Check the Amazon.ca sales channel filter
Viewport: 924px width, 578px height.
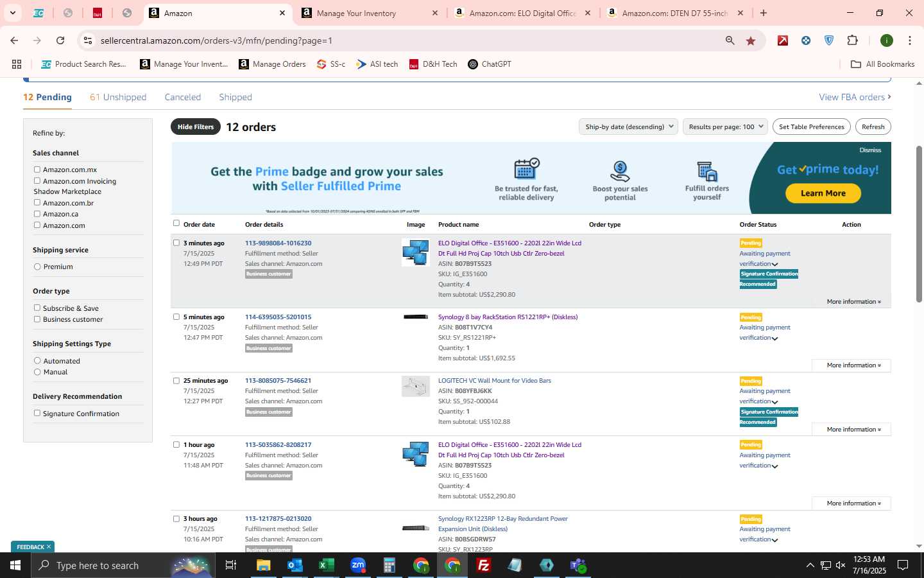(37, 214)
